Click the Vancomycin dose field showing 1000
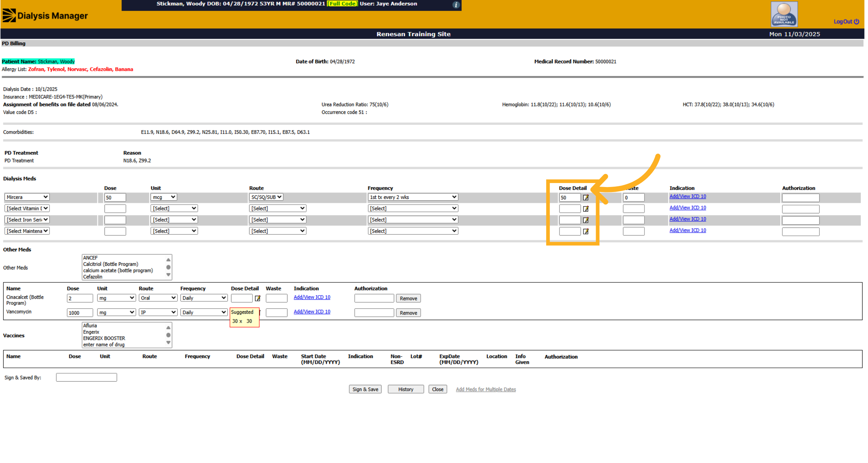The height and width of the screenshot is (463, 868). pos(80,313)
